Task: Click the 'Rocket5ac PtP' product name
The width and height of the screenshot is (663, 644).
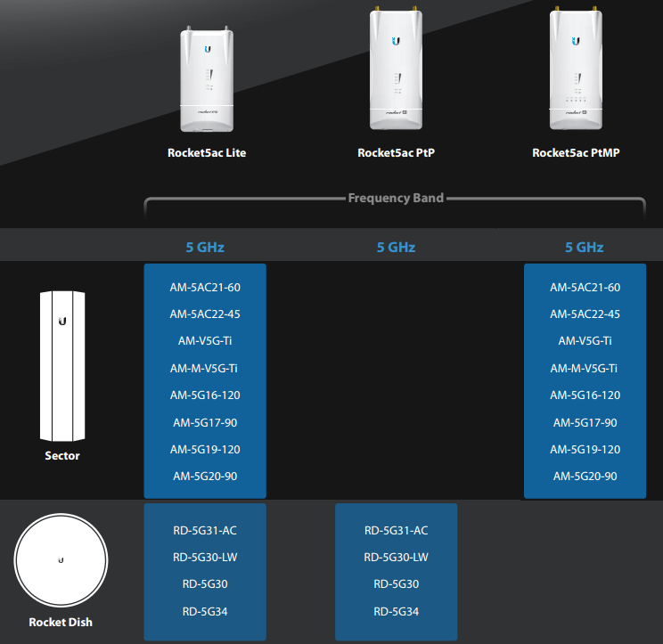Action: point(397,152)
